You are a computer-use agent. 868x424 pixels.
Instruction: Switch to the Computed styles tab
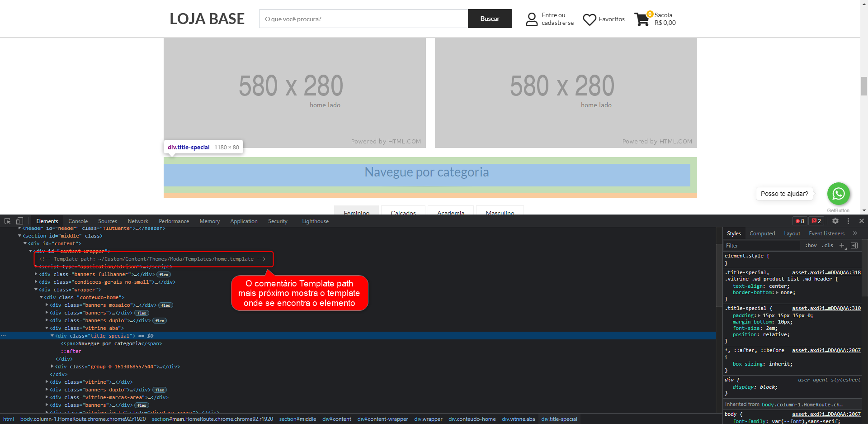click(762, 233)
